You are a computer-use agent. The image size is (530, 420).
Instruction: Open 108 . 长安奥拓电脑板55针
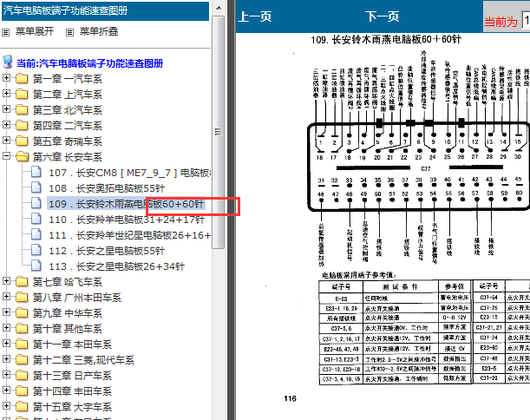pyautogui.click(x=107, y=188)
